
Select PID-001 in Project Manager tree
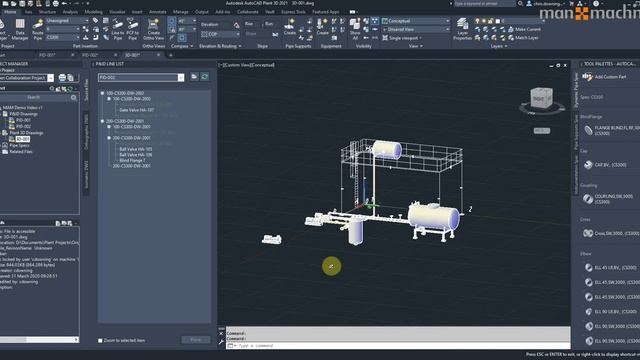(23, 120)
